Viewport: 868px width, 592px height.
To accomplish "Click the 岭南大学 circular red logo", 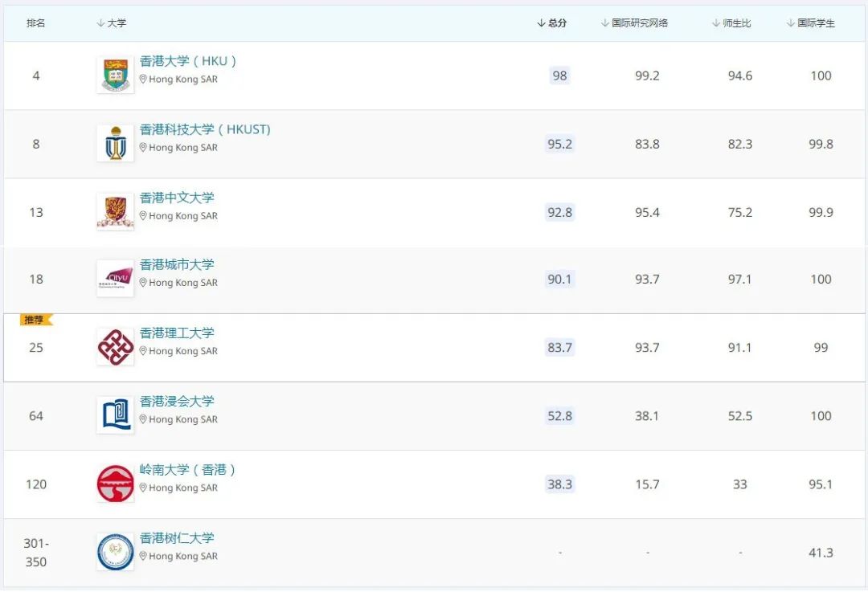I will coord(115,484).
